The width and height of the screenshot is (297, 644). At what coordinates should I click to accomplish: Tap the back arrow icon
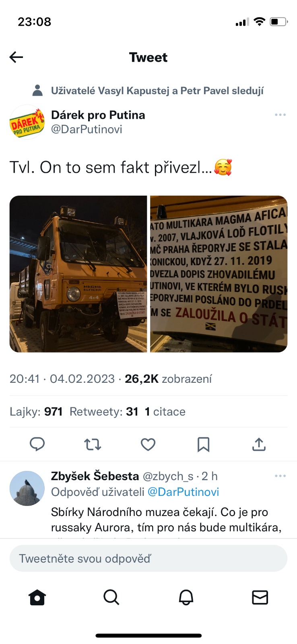[16, 57]
